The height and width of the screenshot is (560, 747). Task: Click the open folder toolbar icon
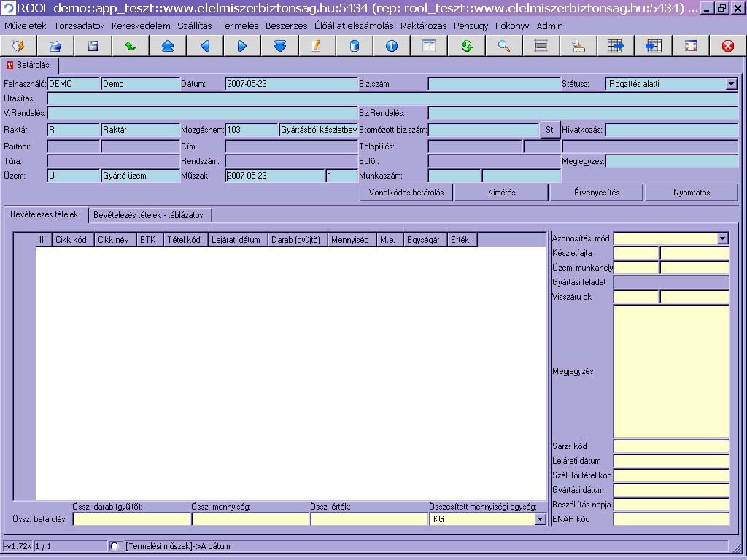point(55,46)
